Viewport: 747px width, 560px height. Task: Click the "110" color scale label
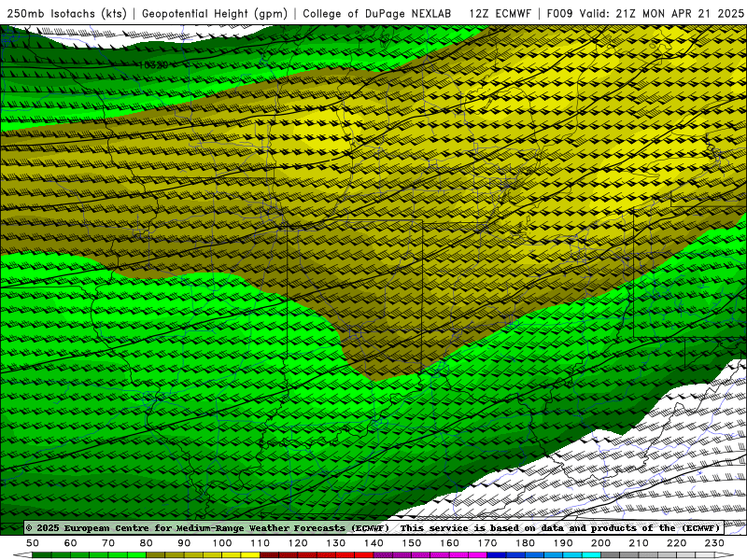261,543
